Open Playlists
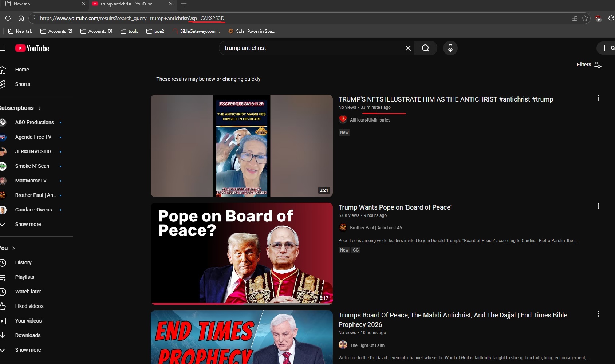The height and width of the screenshot is (364, 615). pos(25,277)
